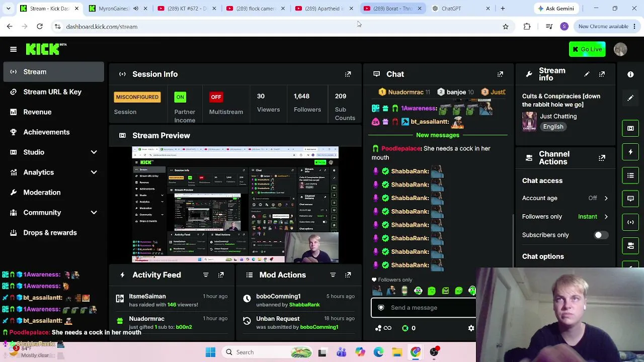Bookmark this page with the star icon
The height and width of the screenshot is (362, 644).
click(506, 27)
